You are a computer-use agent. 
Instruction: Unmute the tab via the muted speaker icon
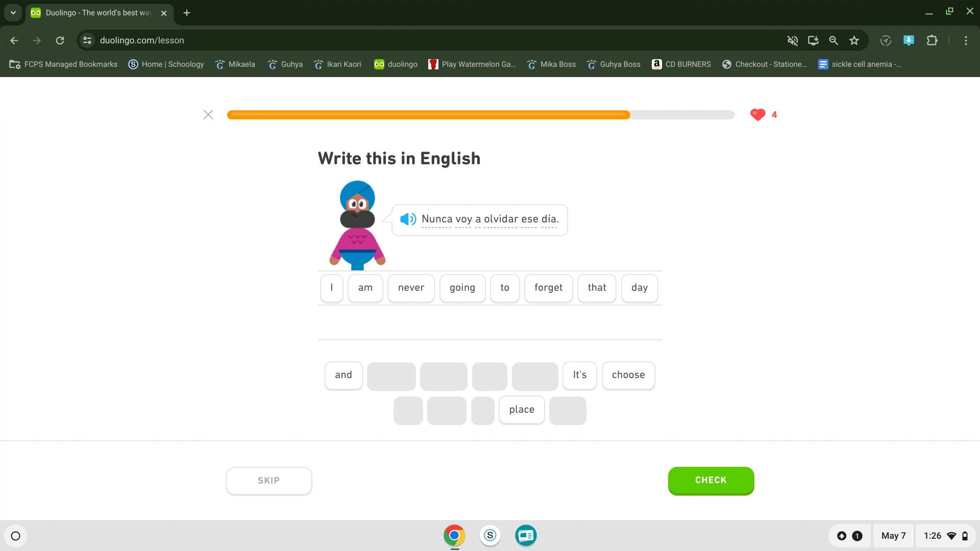[793, 40]
